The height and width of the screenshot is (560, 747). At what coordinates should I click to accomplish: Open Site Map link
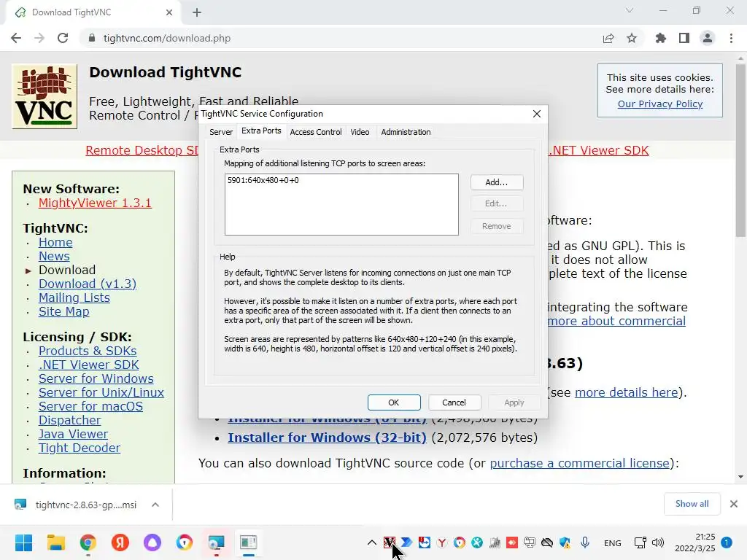64,311
